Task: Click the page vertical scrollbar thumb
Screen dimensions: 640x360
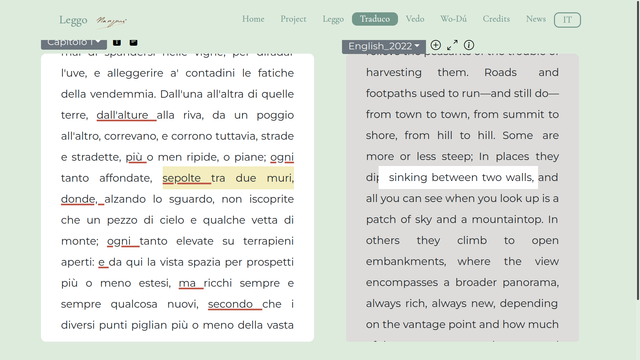Action: (638, 150)
